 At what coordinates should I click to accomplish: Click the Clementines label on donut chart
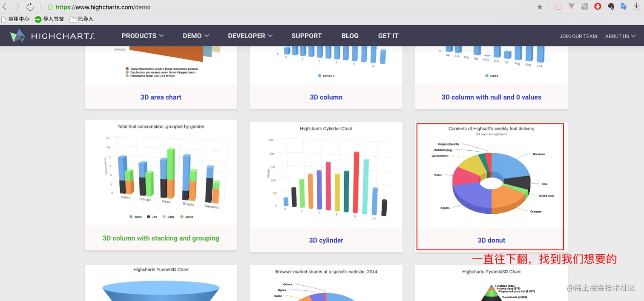pos(440,156)
